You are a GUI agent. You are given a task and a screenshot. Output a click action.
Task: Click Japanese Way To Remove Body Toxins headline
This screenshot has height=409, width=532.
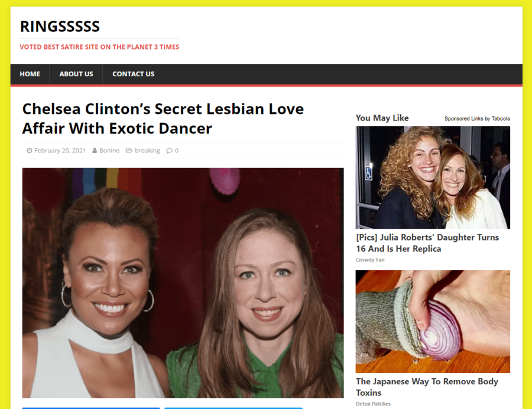coord(427,387)
